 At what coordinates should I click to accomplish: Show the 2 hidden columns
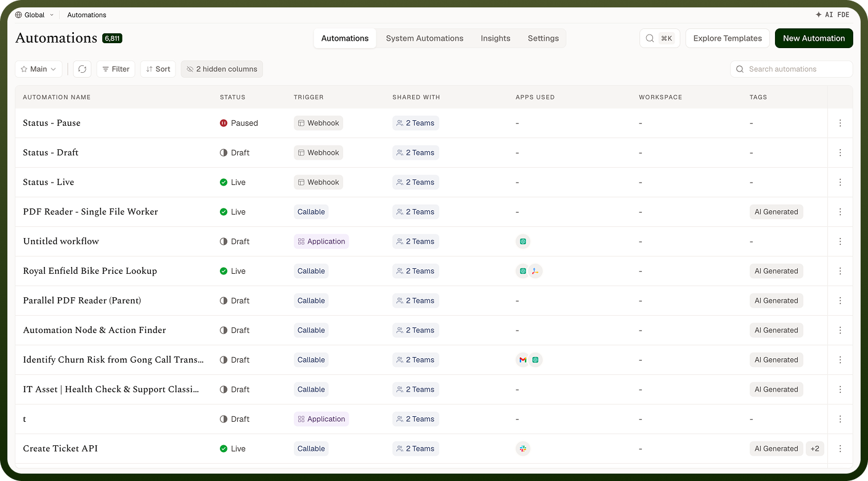(222, 69)
